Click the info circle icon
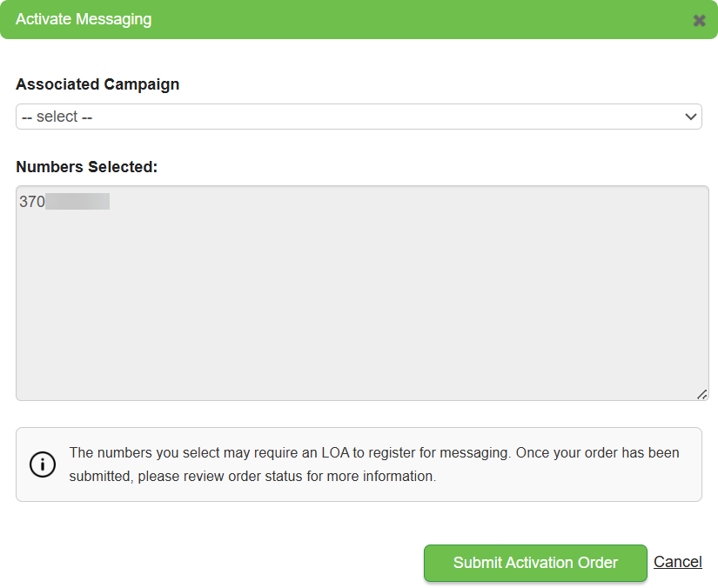The height and width of the screenshot is (588, 718). click(43, 464)
